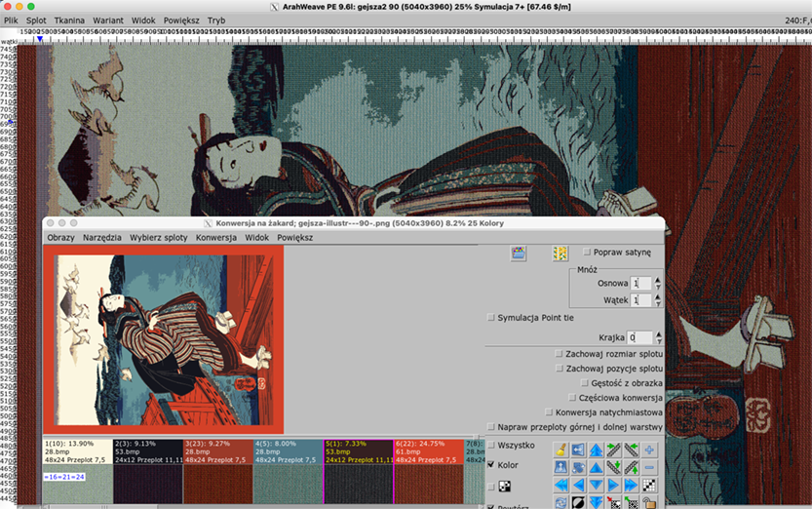Open the Plik menu

click(11, 20)
